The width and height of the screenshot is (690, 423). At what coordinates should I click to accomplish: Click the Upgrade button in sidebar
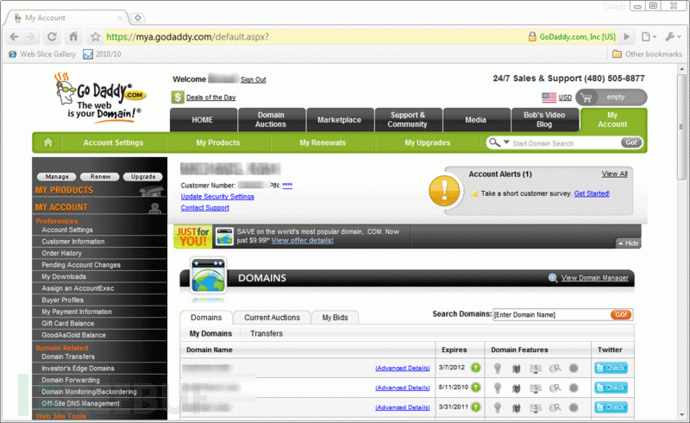[x=143, y=177]
